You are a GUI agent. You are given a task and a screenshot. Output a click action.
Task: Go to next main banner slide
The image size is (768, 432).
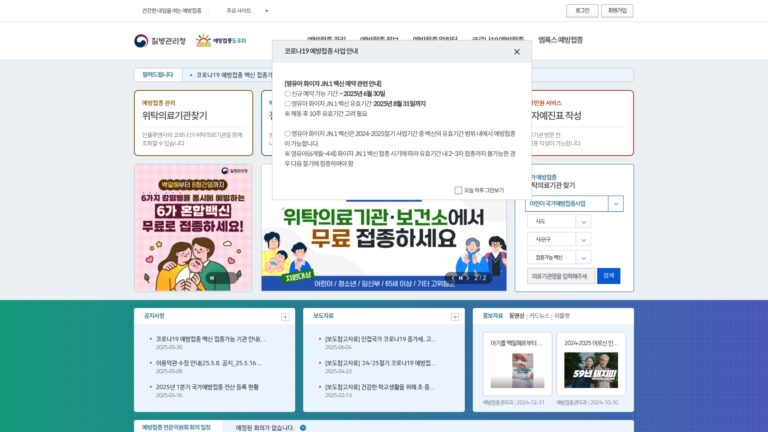click(468, 278)
